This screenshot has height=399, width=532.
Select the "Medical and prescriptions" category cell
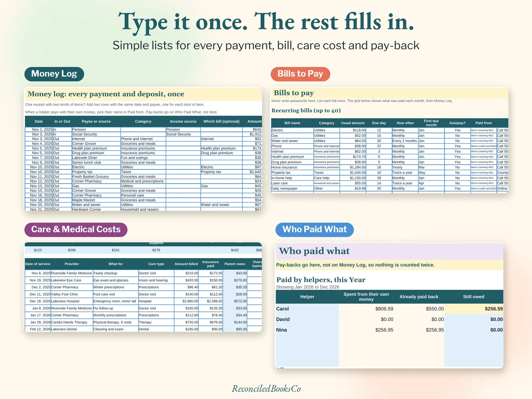[143, 181]
